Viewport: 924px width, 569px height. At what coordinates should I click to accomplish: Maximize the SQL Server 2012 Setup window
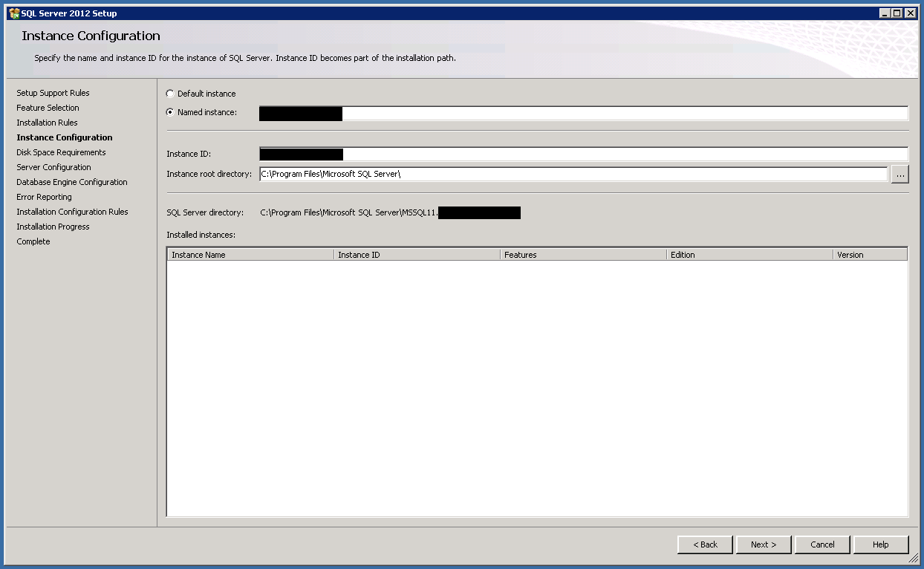pyautogui.click(x=897, y=13)
